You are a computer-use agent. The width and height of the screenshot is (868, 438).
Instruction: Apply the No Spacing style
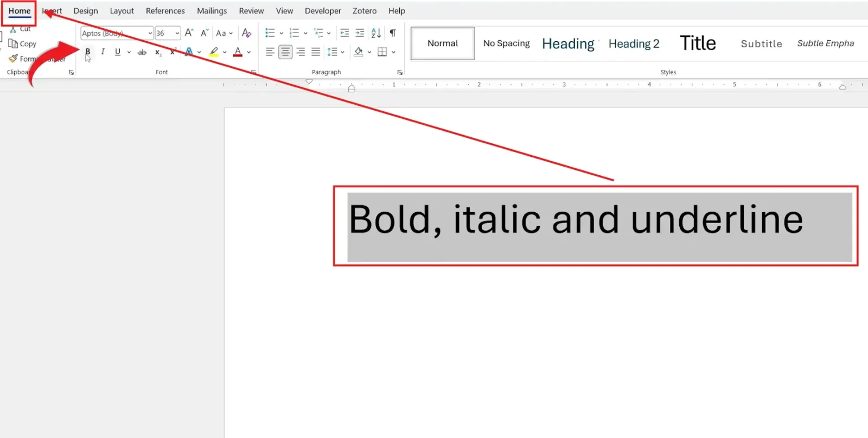[x=506, y=43]
